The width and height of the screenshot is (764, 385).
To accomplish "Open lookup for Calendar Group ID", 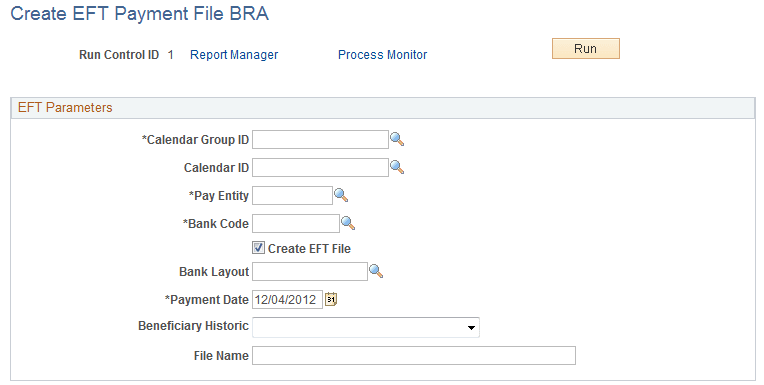I will tap(397, 139).
